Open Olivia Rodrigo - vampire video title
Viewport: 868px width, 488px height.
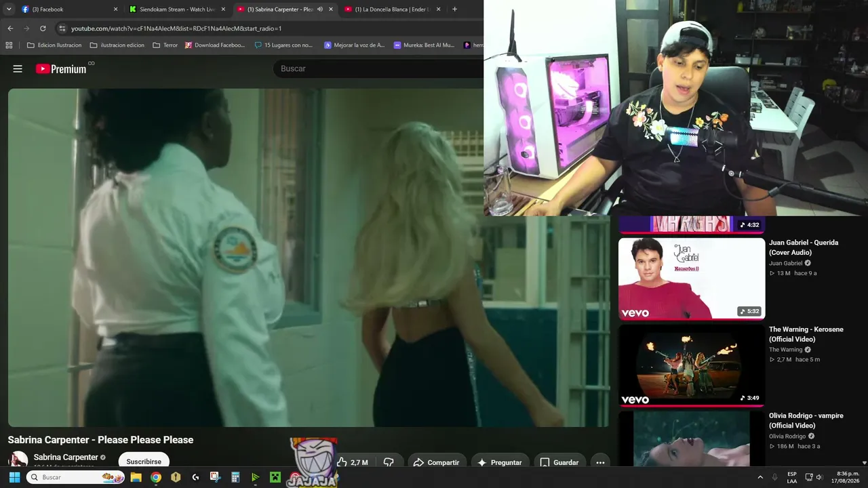[x=806, y=420]
